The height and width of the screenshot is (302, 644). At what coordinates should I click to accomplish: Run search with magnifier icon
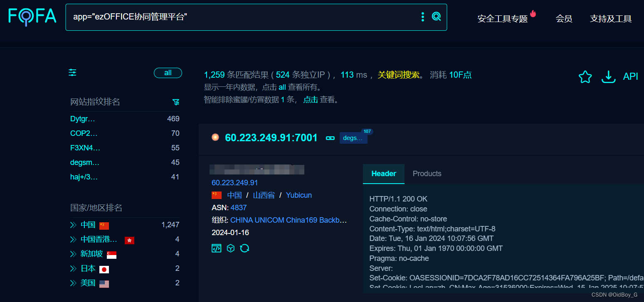coord(436,17)
